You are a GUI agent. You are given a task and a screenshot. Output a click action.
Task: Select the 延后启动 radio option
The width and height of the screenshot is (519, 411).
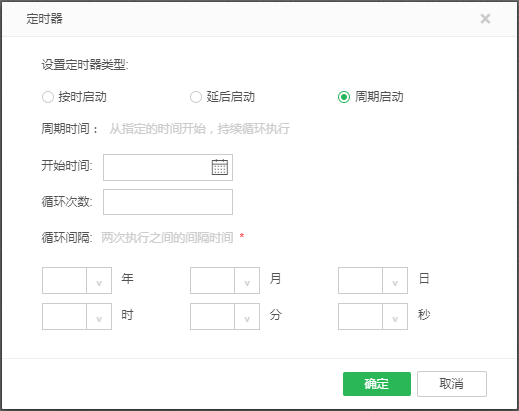(196, 97)
